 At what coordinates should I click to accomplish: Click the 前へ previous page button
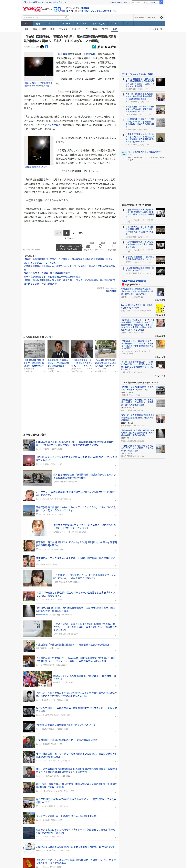coord(59,233)
